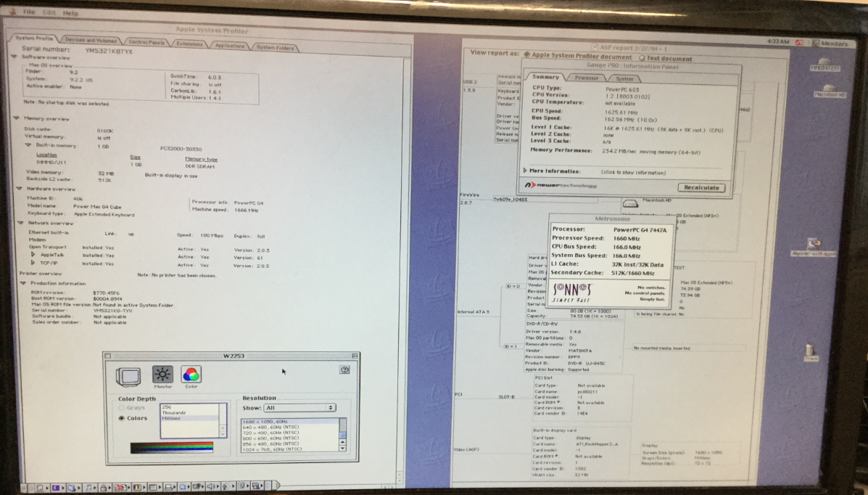Click the Macintosh HD disk icon in ASP report
The image size is (868, 495).
click(x=631, y=204)
